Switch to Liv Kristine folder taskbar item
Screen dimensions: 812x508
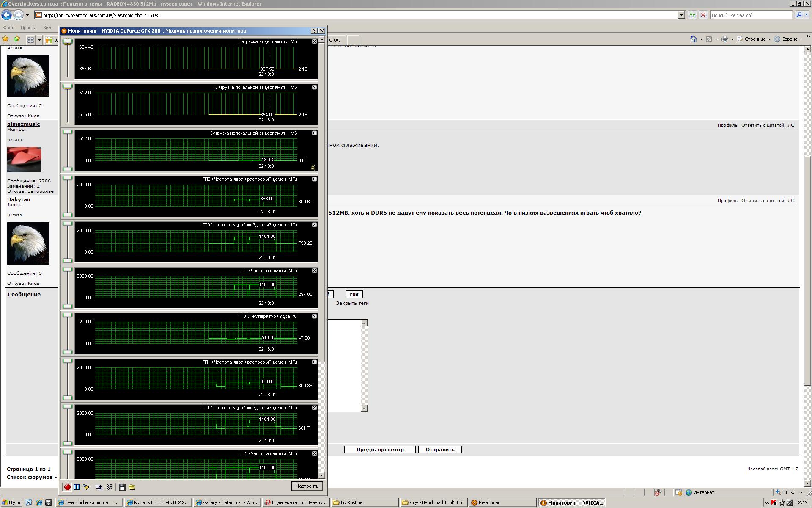(364, 502)
